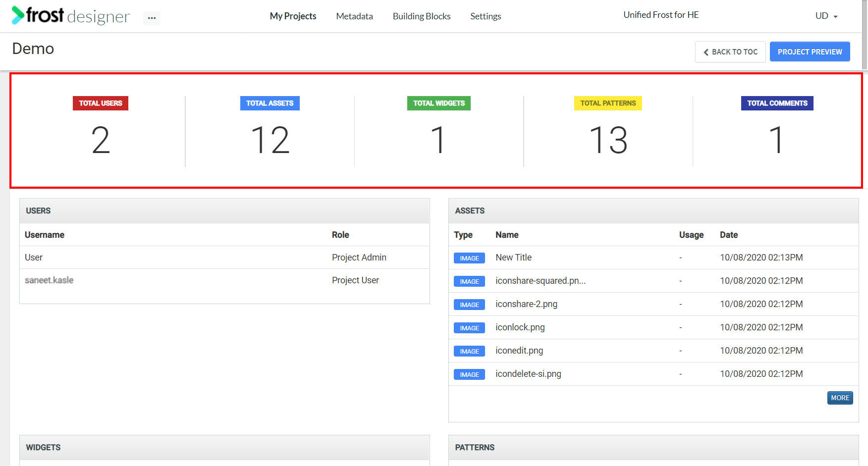The height and width of the screenshot is (466, 868).
Task: Click Project Preview button
Action: 810,52
